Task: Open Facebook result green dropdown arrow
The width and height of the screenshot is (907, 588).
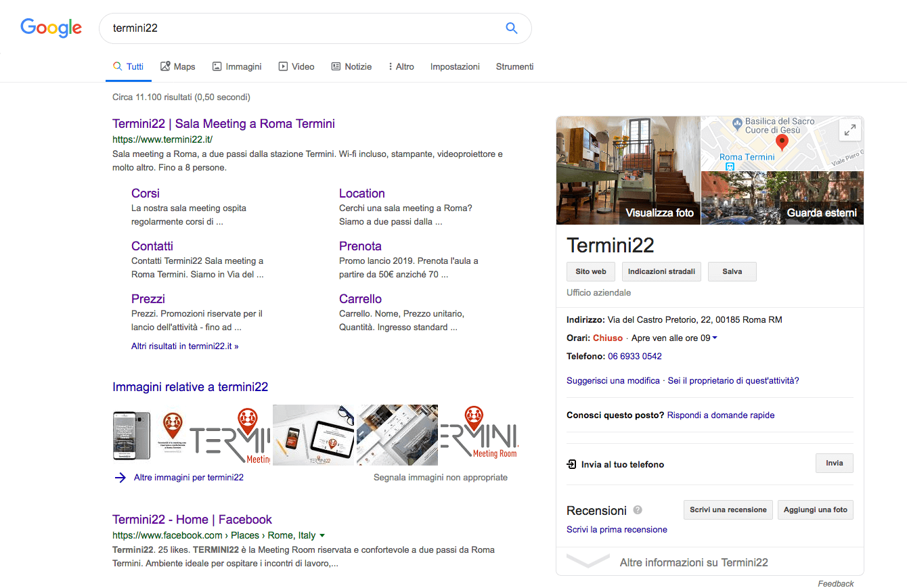Action: pyautogui.click(x=322, y=535)
